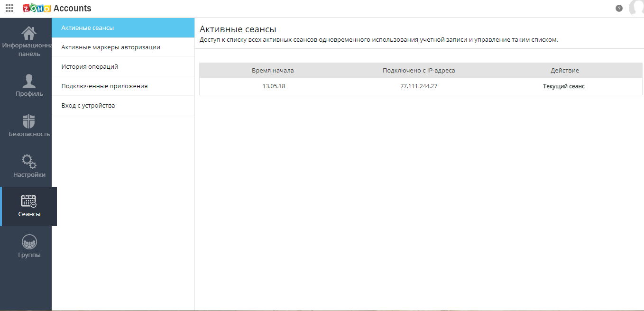644x311 pixels.
Task: Open Подключенные приложения
Action: (x=123, y=86)
